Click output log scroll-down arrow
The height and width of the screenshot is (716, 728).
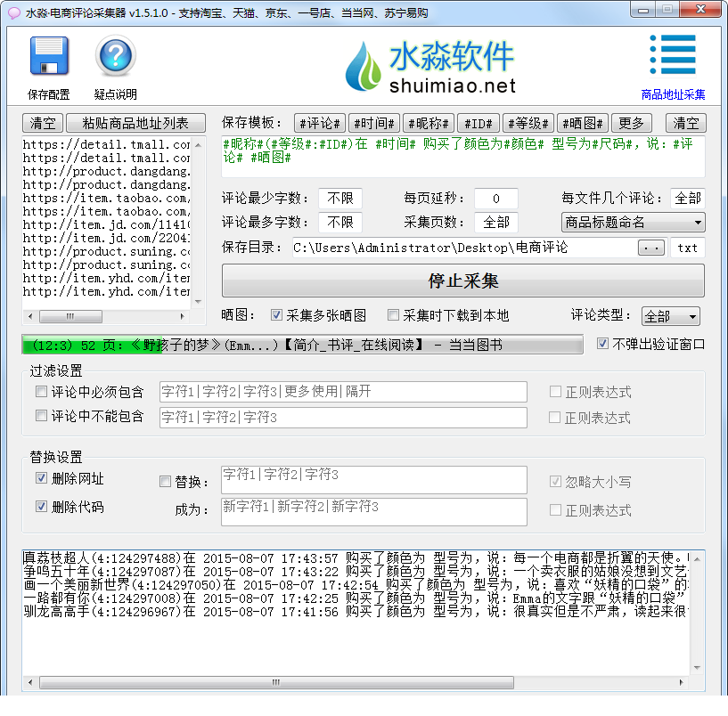(697, 667)
